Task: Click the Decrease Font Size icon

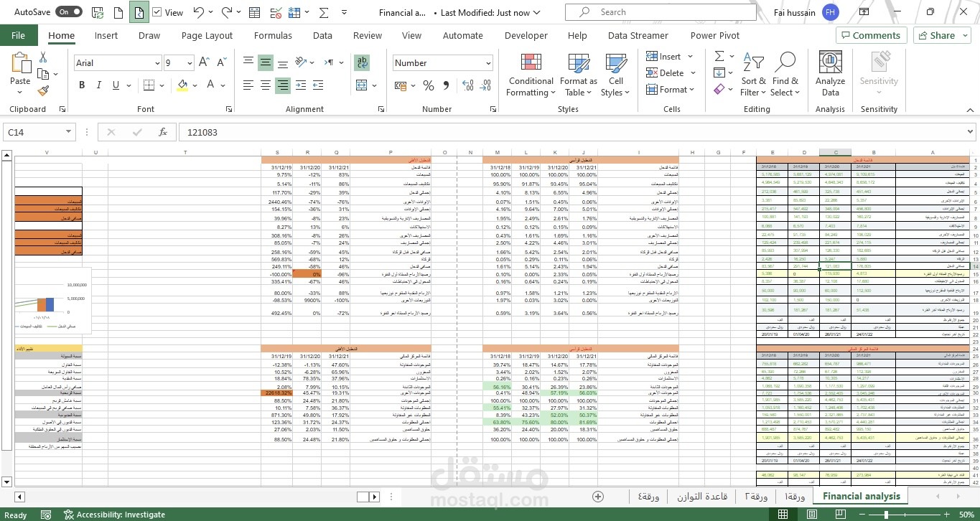Action: point(223,63)
